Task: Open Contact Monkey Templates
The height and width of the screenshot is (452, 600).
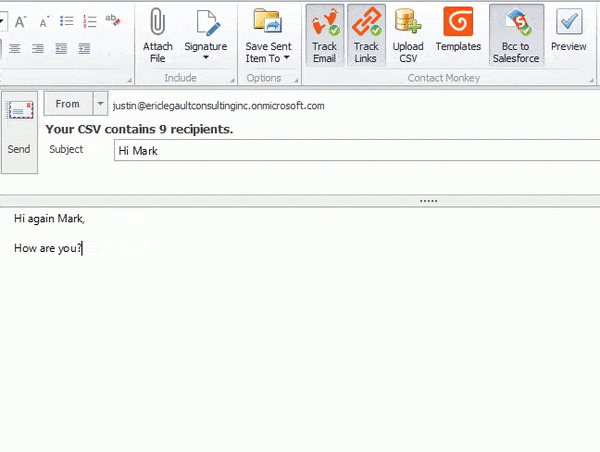Action: point(458,31)
